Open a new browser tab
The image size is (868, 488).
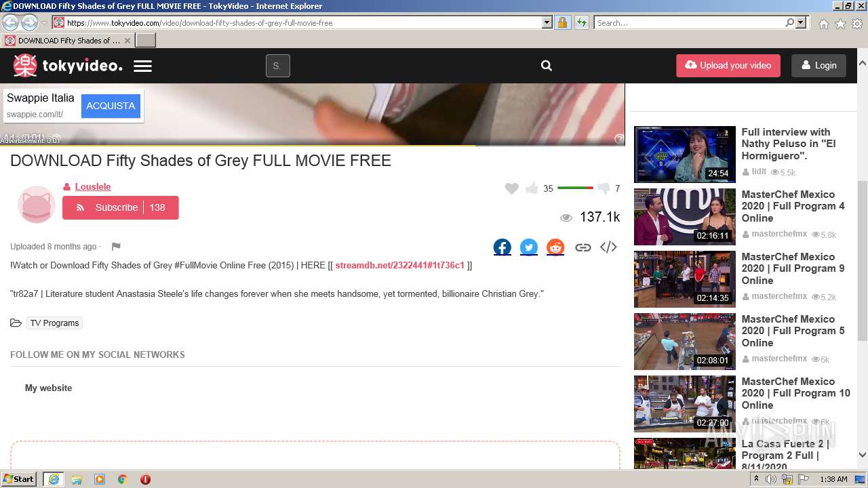point(146,41)
